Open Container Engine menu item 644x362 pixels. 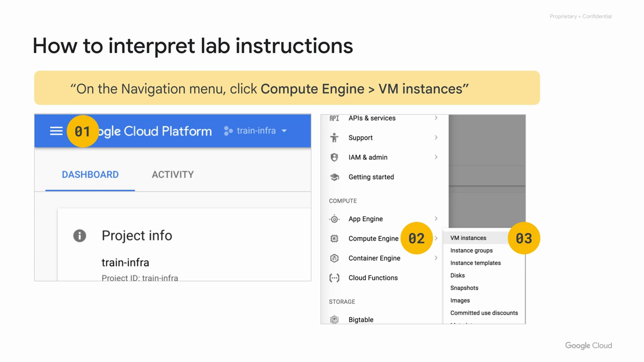click(374, 258)
